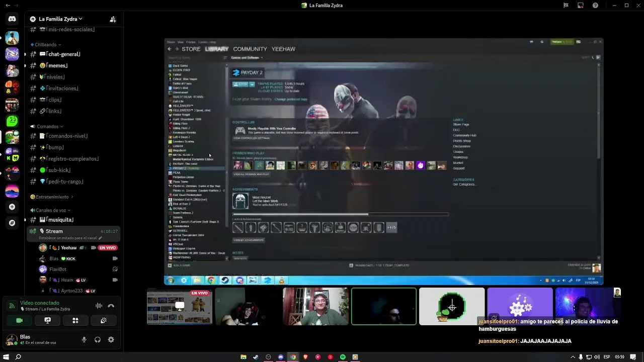644x362 pixels.
Task: Click the invite people icon beside server name
Action: 113,19
